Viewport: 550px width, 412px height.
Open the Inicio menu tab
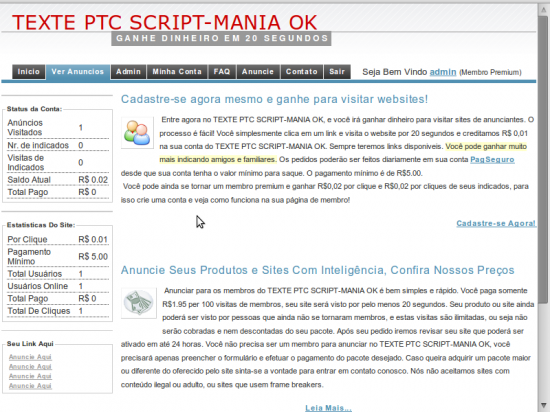pyautogui.click(x=29, y=72)
